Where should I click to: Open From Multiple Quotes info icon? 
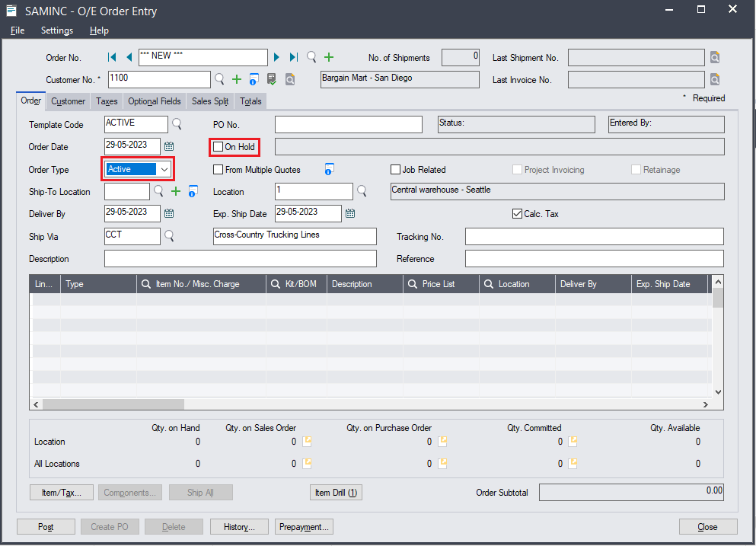click(330, 169)
